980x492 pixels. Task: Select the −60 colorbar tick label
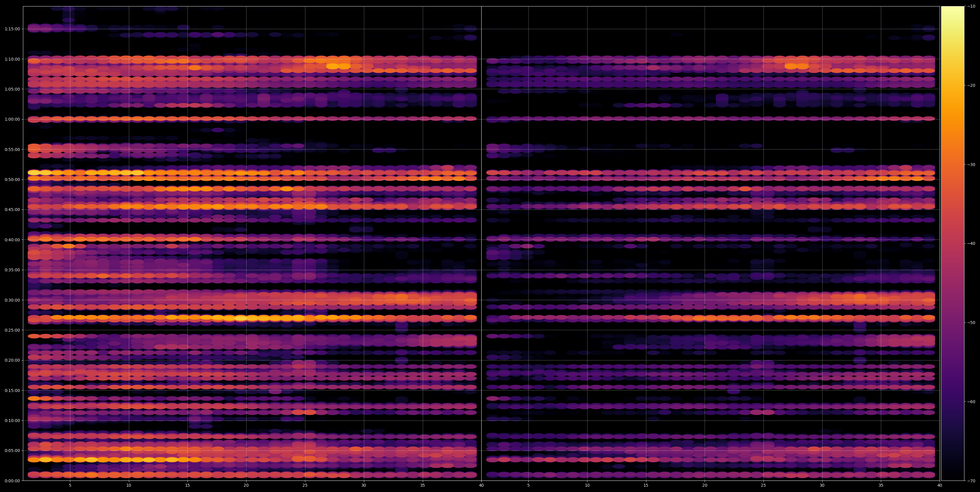(971, 402)
